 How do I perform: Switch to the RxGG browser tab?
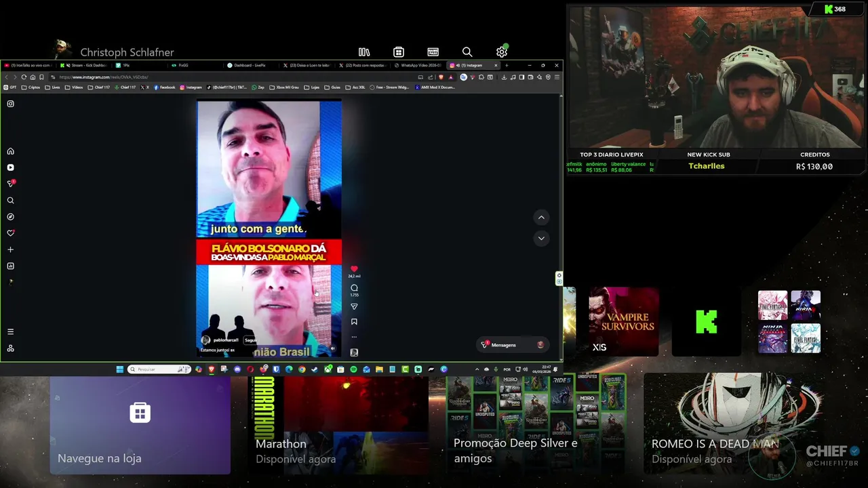(x=196, y=65)
